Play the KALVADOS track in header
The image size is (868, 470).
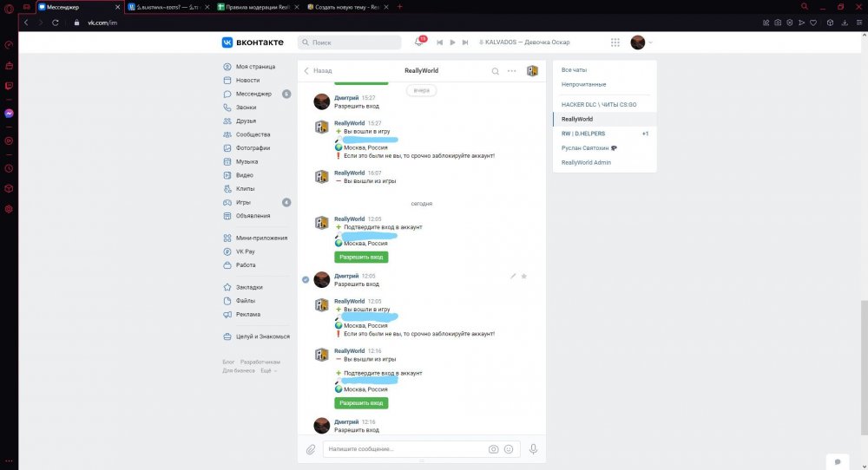pyautogui.click(x=452, y=42)
